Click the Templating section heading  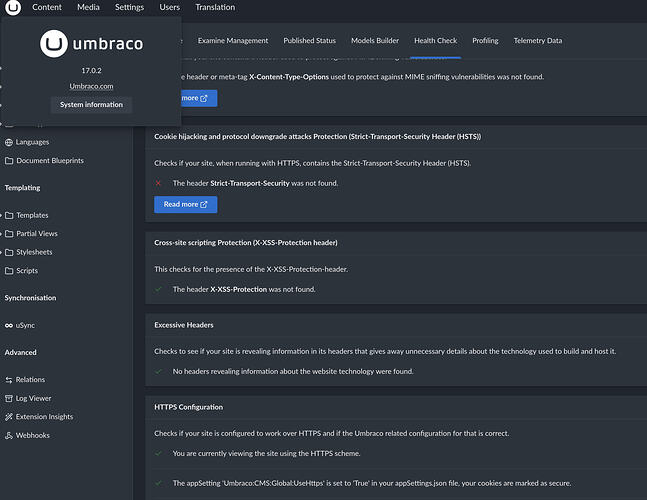pos(22,188)
